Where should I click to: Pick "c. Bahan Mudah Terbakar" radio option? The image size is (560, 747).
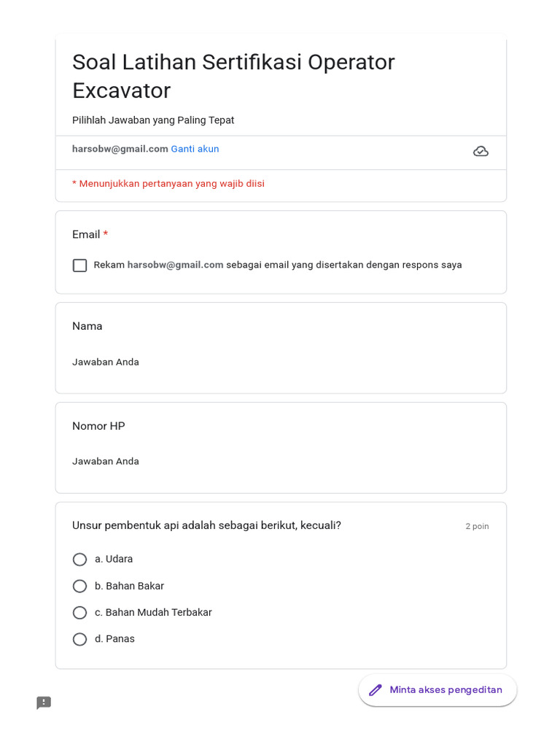pos(80,613)
